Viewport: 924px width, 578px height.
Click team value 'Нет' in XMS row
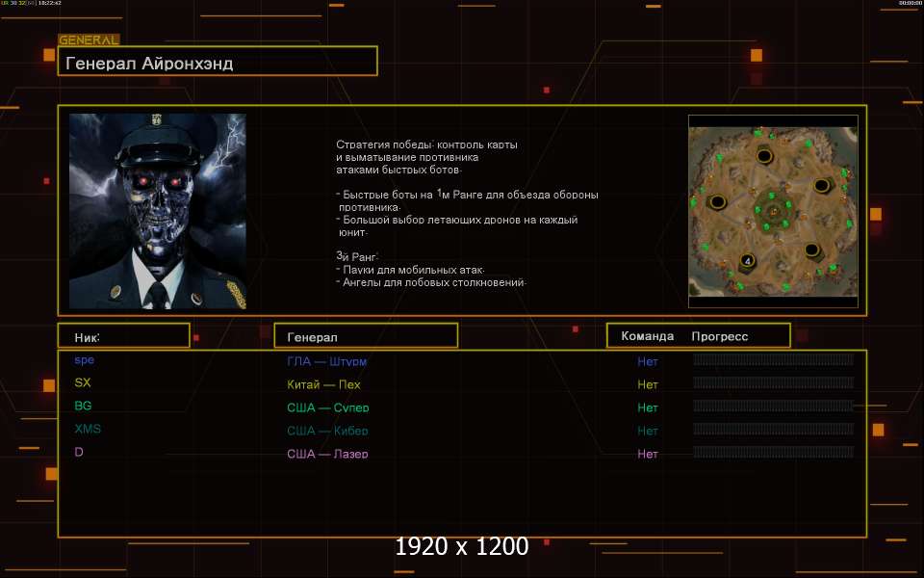pyautogui.click(x=647, y=431)
